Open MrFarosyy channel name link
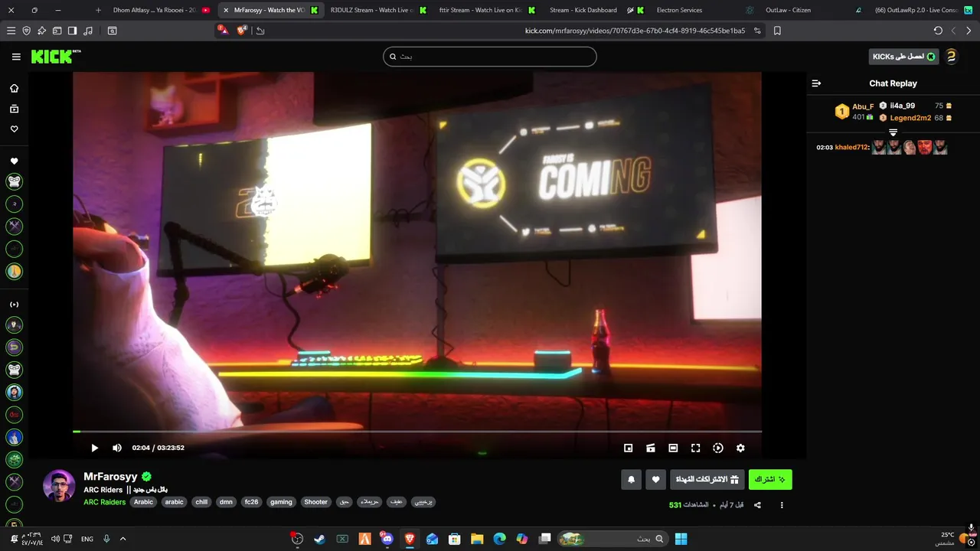 pyautogui.click(x=110, y=476)
